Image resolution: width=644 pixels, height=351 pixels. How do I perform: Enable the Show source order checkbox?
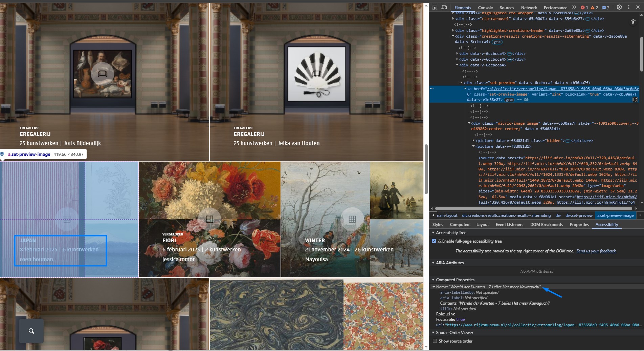pos(435,341)
